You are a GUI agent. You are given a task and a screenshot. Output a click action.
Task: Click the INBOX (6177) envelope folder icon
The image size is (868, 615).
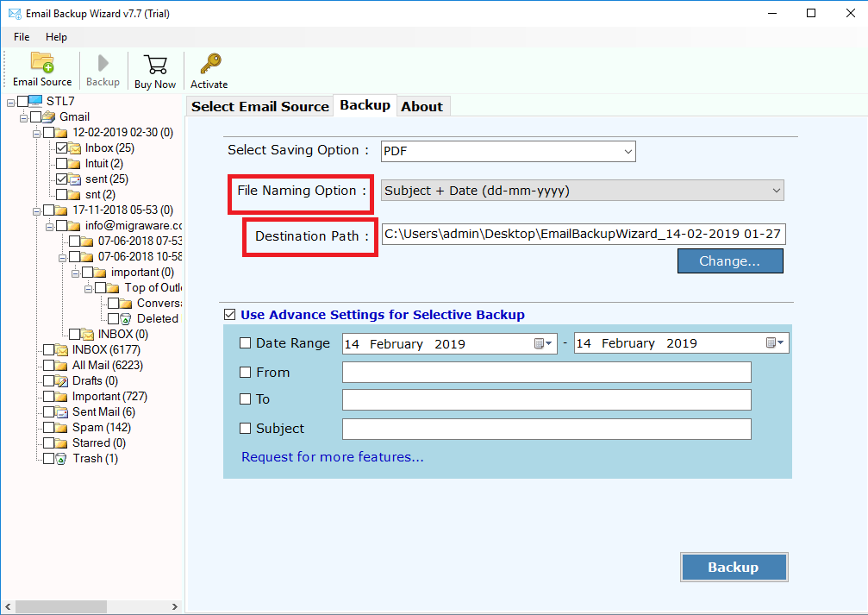tap(61, 349)
